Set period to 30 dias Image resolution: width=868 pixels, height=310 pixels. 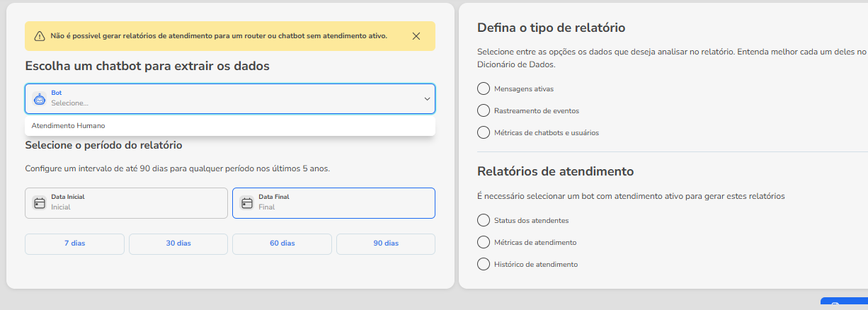[178, 243]
